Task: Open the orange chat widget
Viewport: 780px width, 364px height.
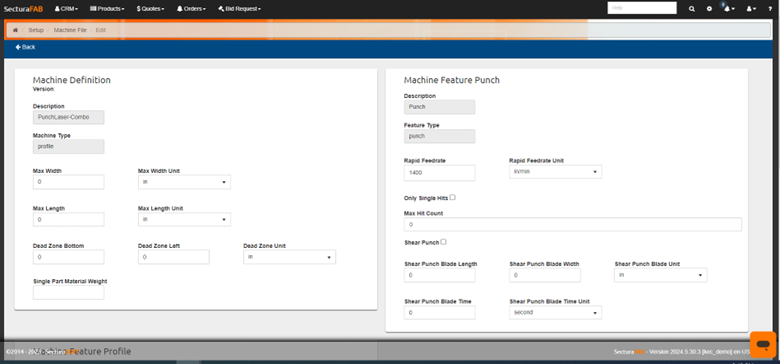Action: 763,344
